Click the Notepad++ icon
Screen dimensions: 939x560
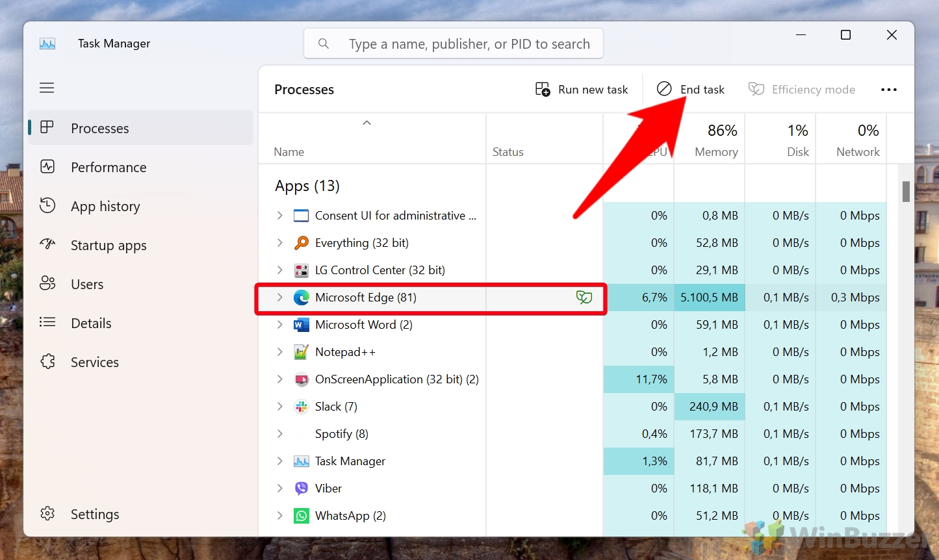[x=301, y=352]
